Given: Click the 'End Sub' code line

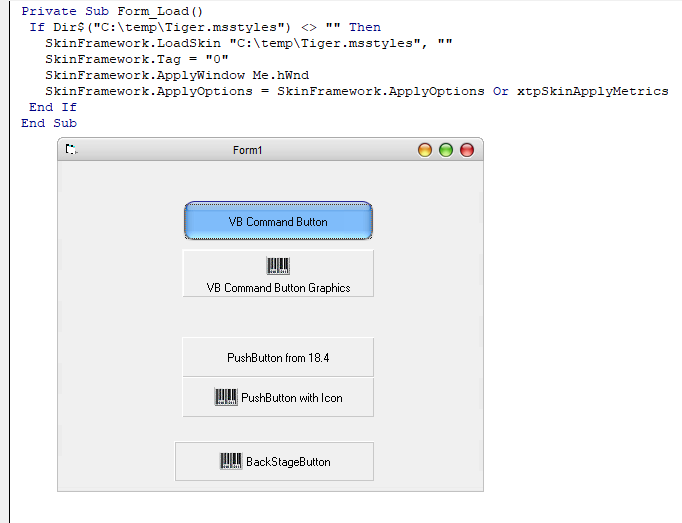Looking at the screenshot, I should click(x=49, y=123).
